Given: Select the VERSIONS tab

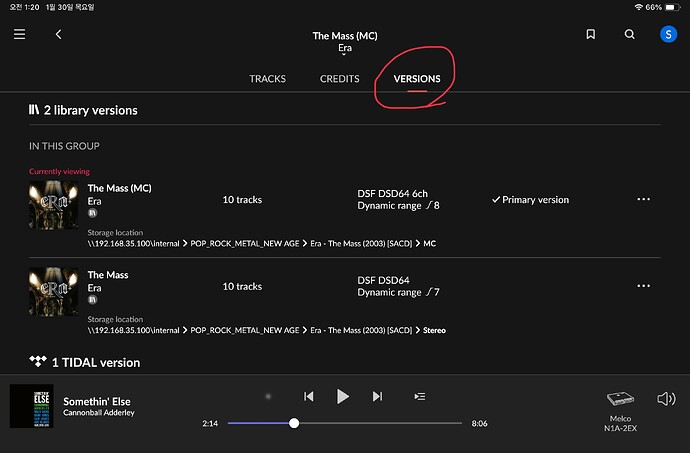Looking at the screenshot, I should (417, 79).
